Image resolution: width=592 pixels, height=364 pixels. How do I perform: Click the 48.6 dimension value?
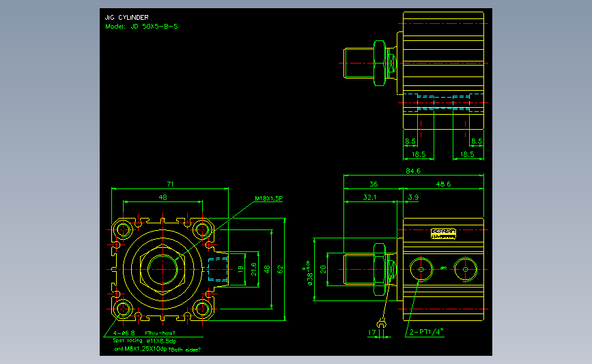[x=443, y=184]
